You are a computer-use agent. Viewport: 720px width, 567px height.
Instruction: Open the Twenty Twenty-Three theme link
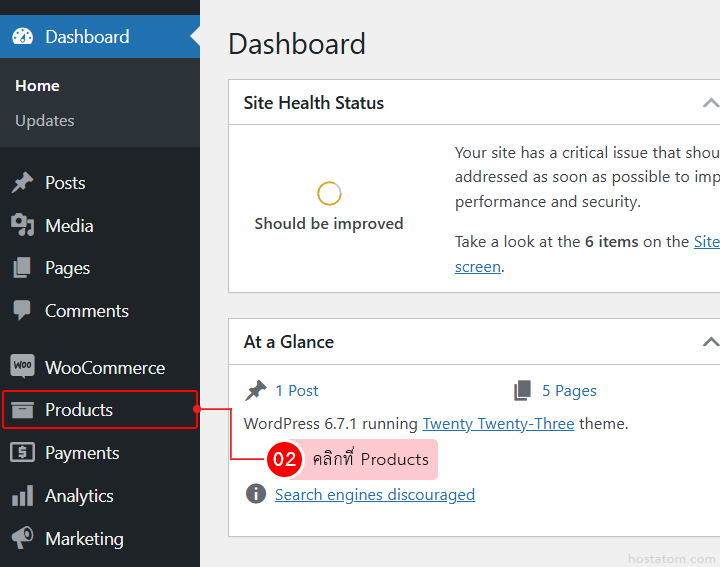(x=498, y=424)
